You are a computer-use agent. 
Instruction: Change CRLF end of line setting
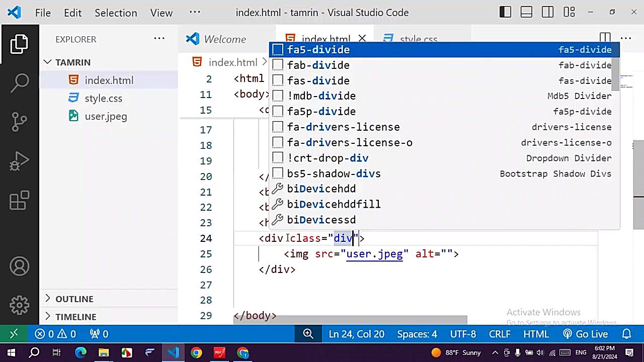coord(500,334)
